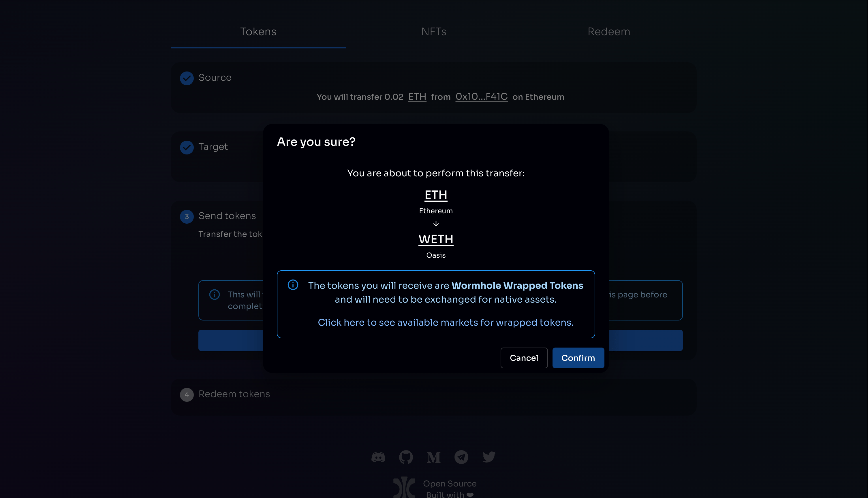Click the Medium icon in the footer
The height and width of the screenshot is (498, 868).
pyautogui.click(x=433, y=457)
